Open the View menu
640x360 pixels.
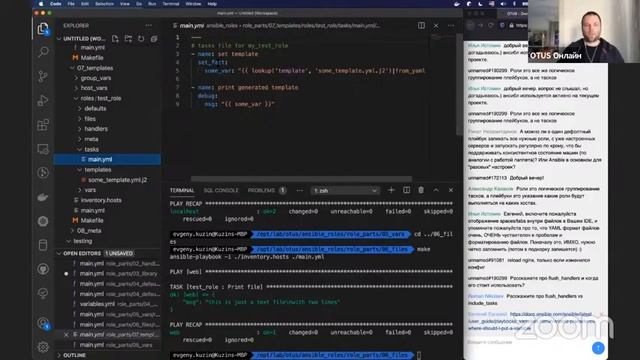(124, 4)
